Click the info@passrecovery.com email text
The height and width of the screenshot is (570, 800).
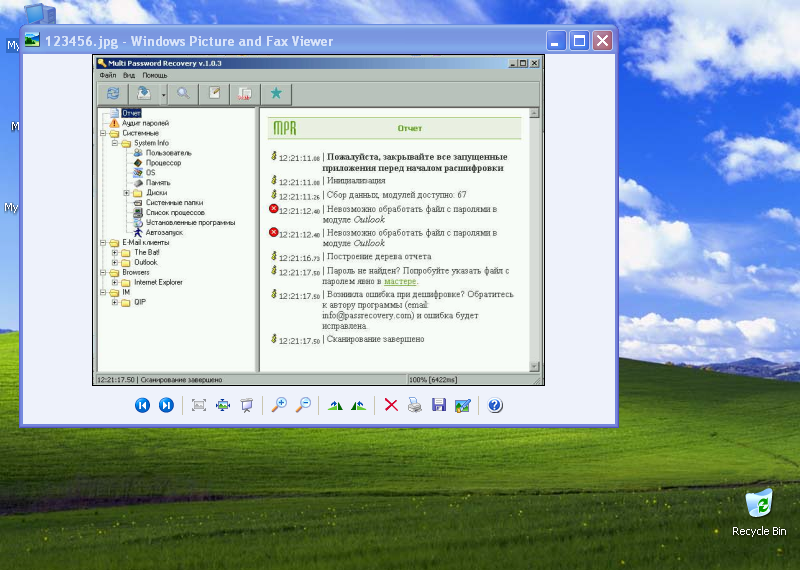(368, 315)
